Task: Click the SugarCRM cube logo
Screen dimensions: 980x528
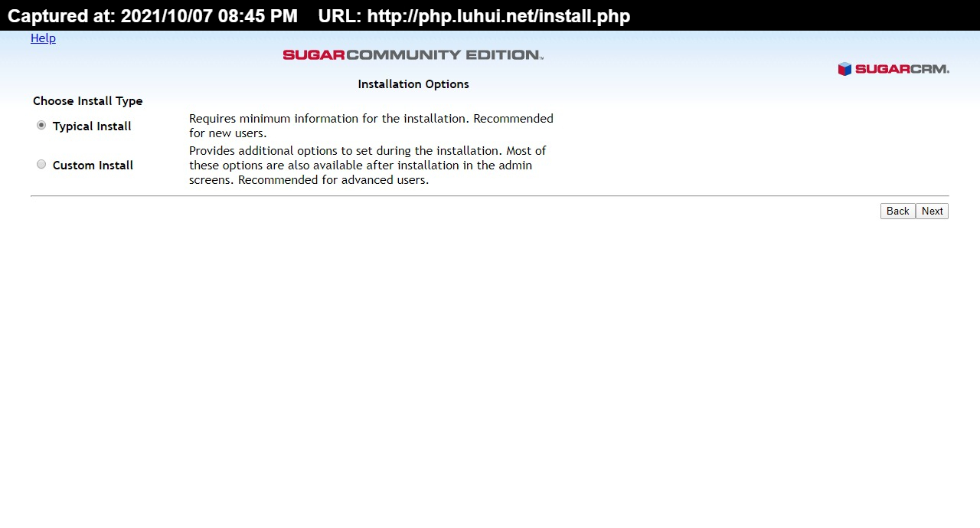Action: pos(893,69)
